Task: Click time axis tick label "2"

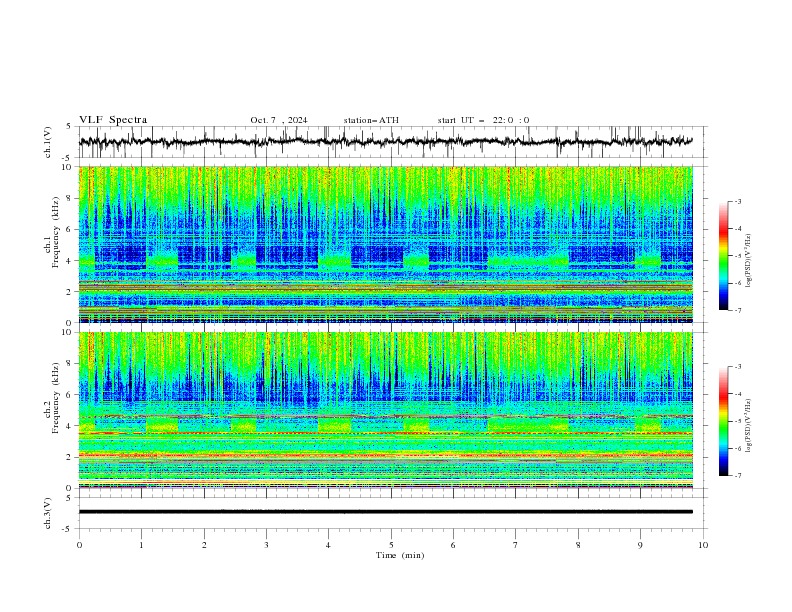Action: tap(204, 545)
